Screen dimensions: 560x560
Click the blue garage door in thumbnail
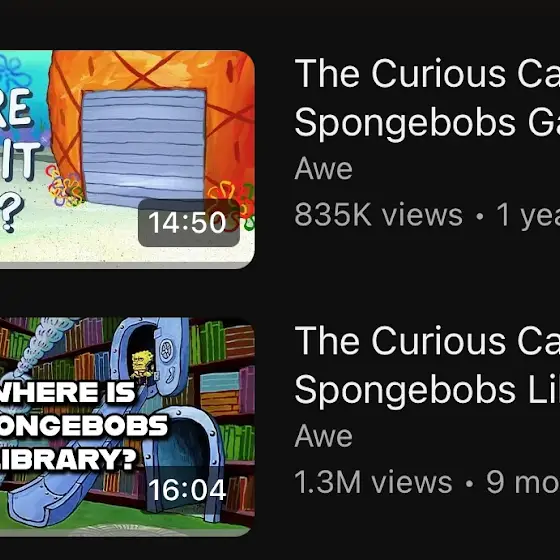[144, 146]
